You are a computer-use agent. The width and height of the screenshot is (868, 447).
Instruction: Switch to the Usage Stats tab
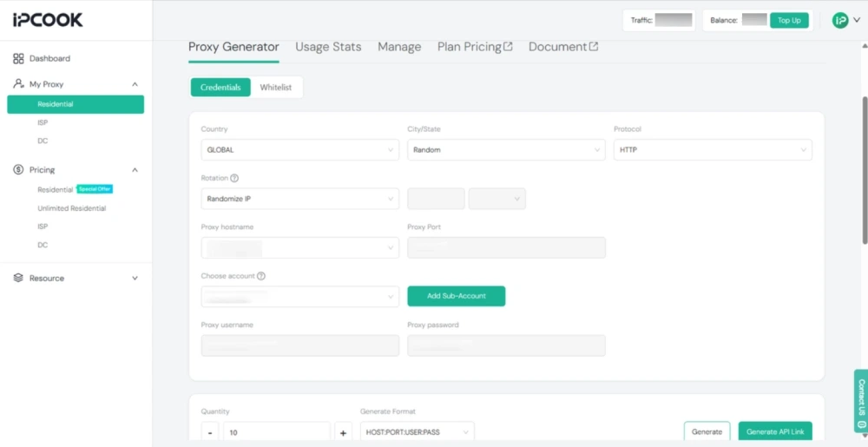[x=328, y=47]
